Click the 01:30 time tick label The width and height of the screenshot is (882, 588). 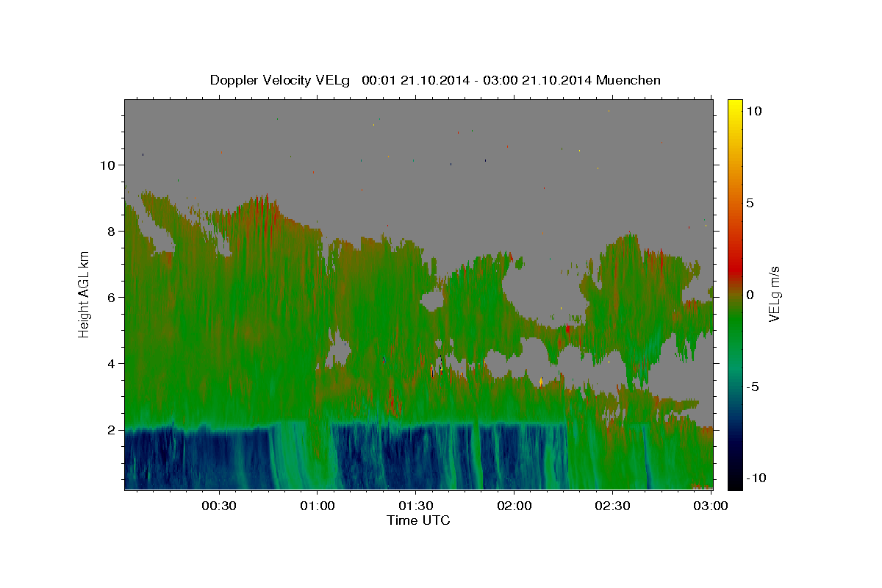tap(415, 506)
